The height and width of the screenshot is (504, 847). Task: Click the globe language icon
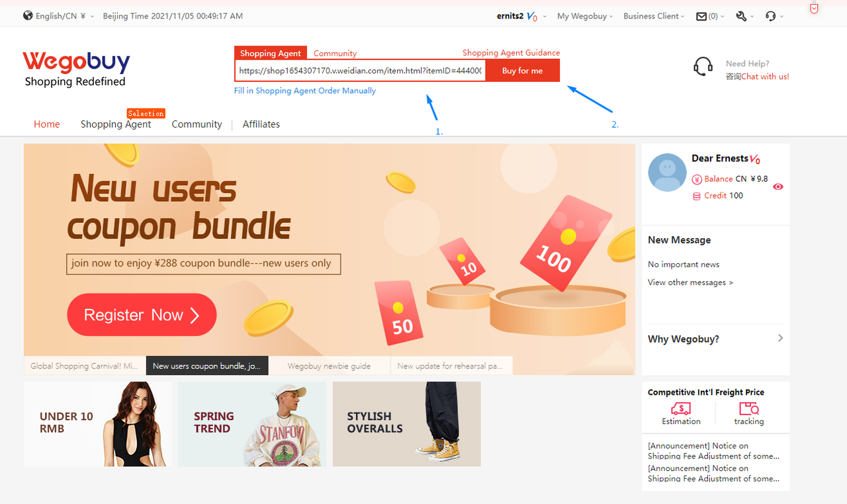click(28, 15)
